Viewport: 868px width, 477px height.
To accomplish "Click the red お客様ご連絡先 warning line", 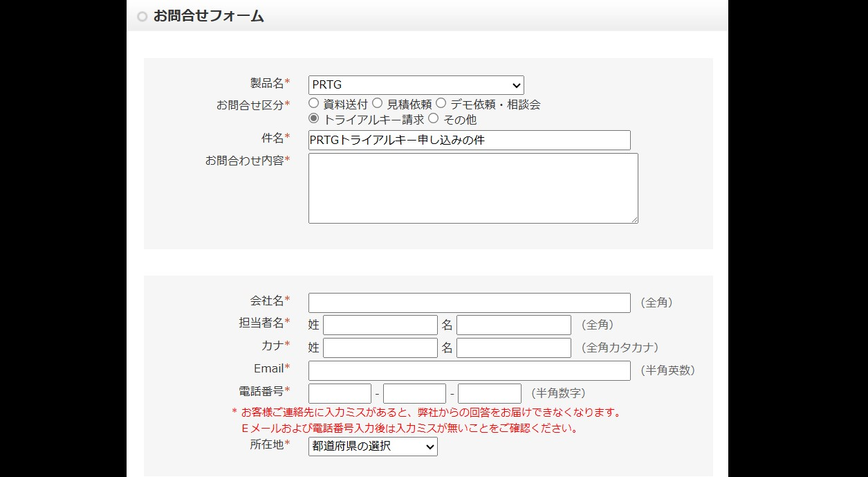I will (426, 413).
